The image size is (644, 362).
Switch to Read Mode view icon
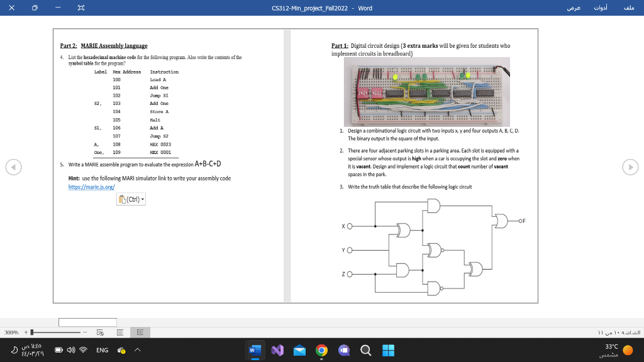[x=142, y=332]
